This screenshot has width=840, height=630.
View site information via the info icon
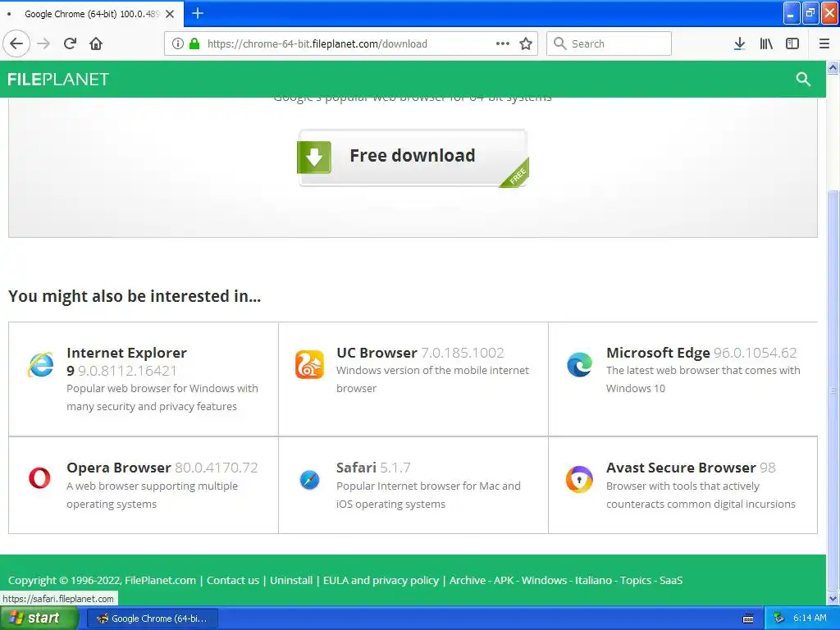178,44
